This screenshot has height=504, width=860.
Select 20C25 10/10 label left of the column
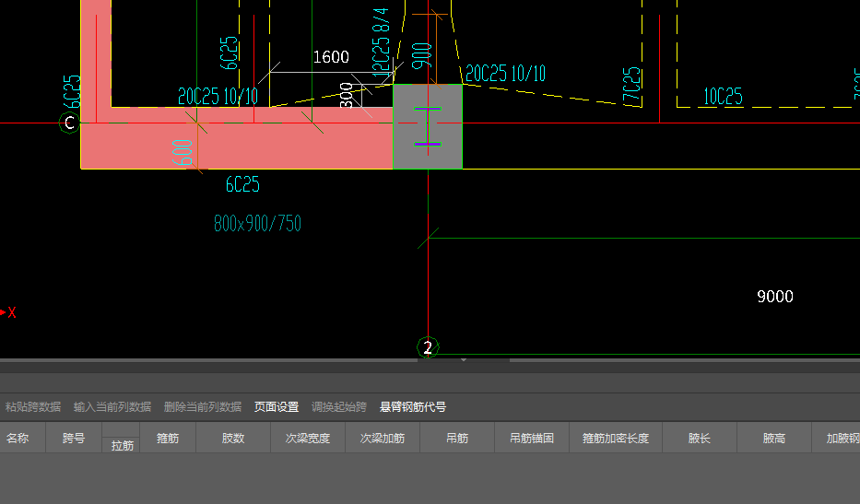tap(218, 97)
